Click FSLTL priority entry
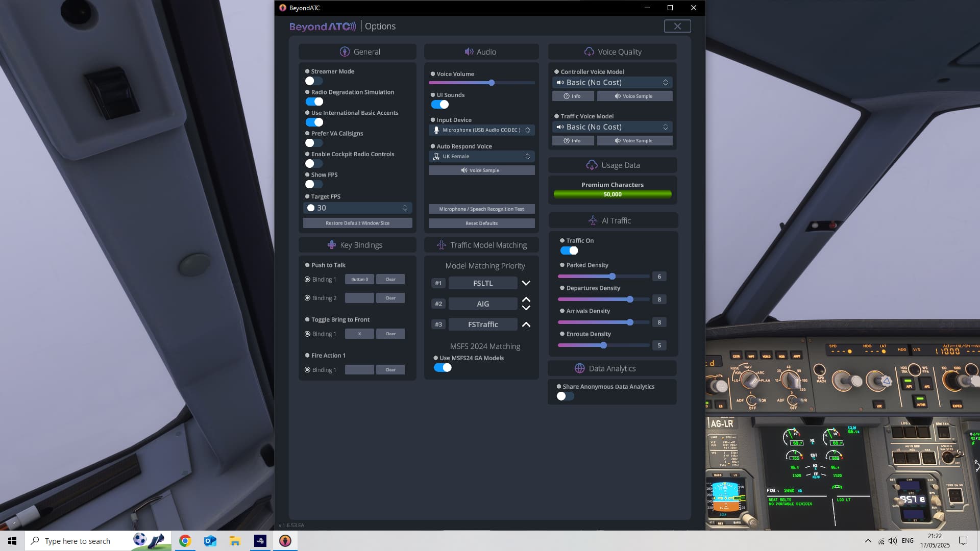Screen dimensions: 980x551 tap(483, 283)
